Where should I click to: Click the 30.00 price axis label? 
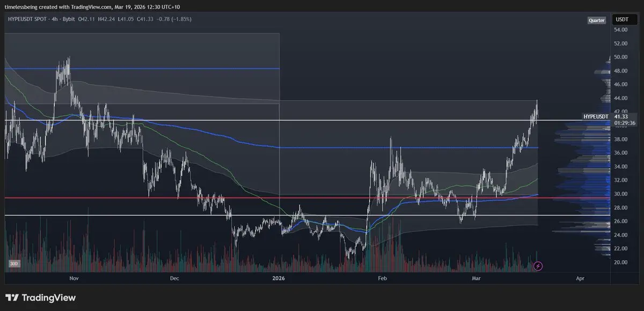[x=621, y=194]
